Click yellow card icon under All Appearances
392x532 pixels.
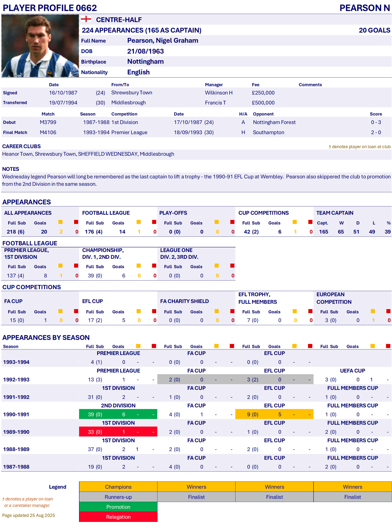tap(60, 222)
